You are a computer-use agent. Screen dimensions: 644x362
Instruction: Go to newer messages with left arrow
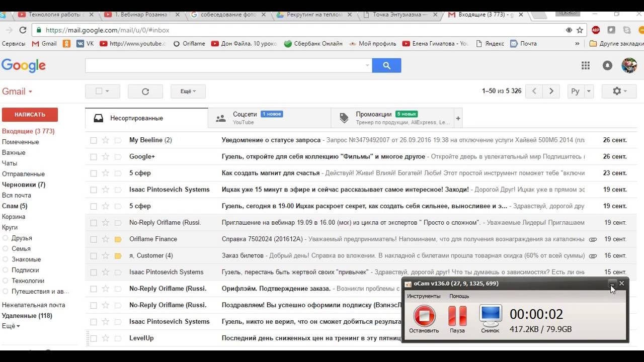coord(534,91)
